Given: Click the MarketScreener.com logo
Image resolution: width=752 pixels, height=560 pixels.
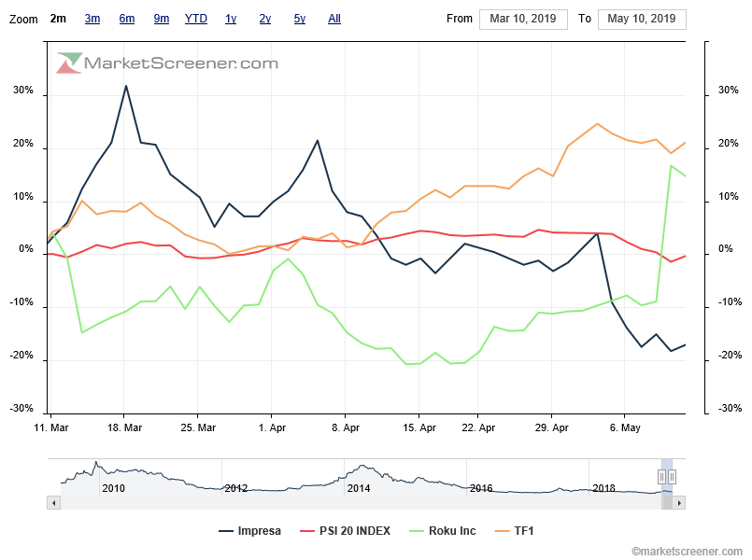Looking at the screenshot, I should (167, 63).
